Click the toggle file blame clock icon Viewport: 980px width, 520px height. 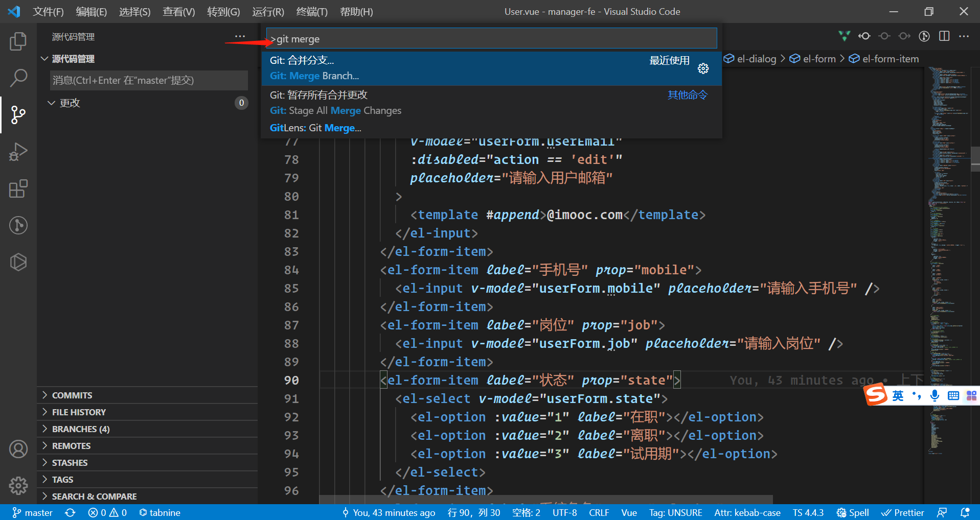pyautogui.click(x=924, y=36)
